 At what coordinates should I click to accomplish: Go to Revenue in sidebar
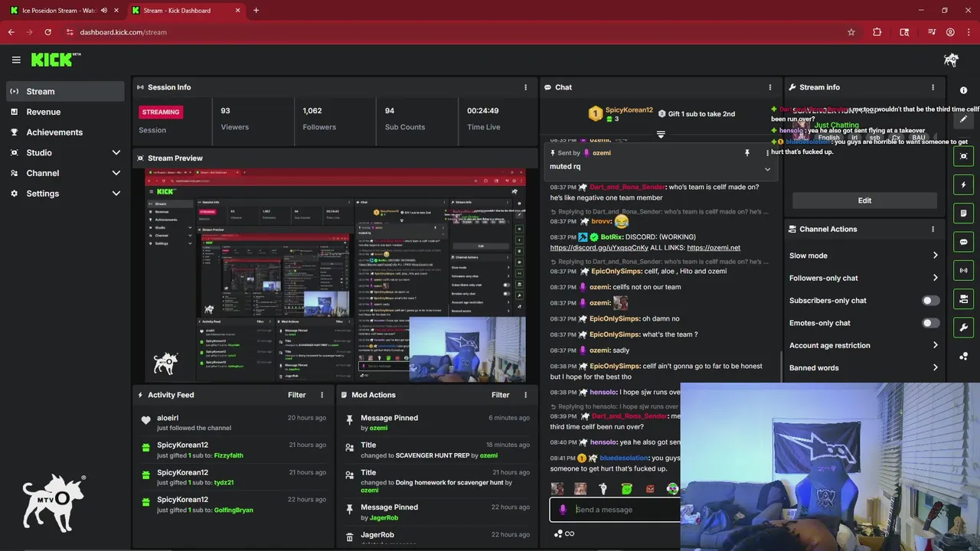click(65, 112)
